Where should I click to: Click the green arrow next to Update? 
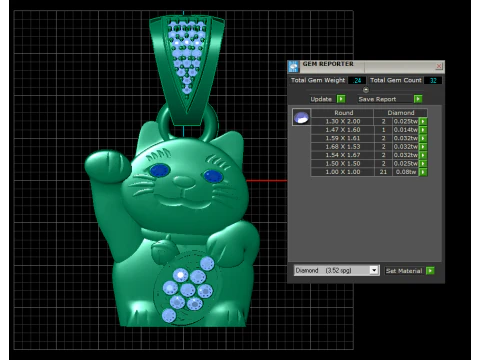point(341,99)
